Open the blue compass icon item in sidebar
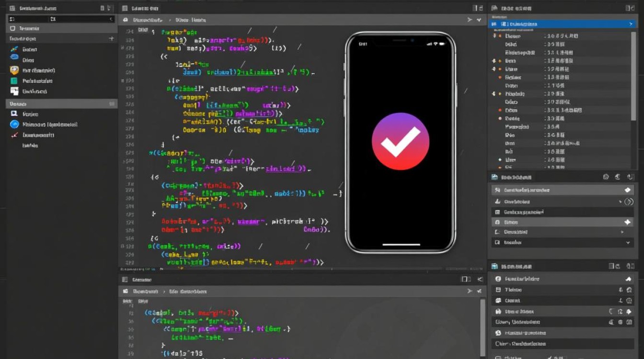The image size is (644, 359). pyautogui.click(x=14, y=124)
